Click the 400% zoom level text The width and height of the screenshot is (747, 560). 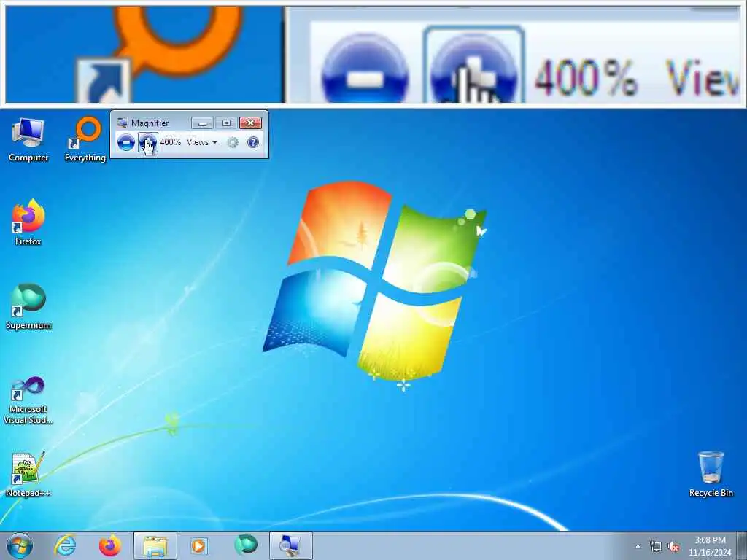click(170, 142)
